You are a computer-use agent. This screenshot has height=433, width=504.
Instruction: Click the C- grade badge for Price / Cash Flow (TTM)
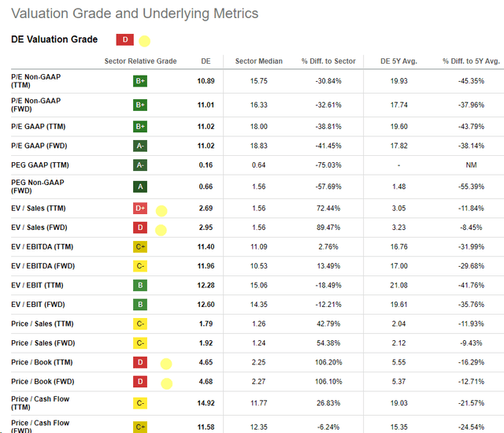pyautogui.click(x=140, y=403)
